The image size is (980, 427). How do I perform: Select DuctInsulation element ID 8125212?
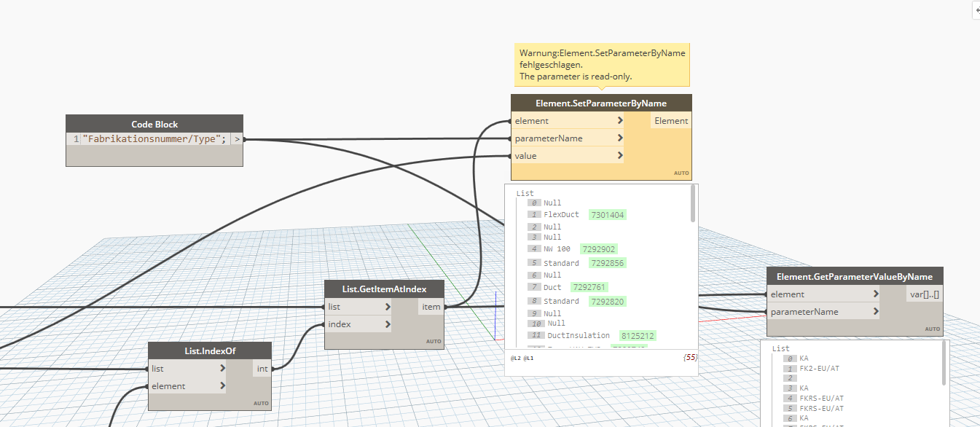(x=638, y=336)
